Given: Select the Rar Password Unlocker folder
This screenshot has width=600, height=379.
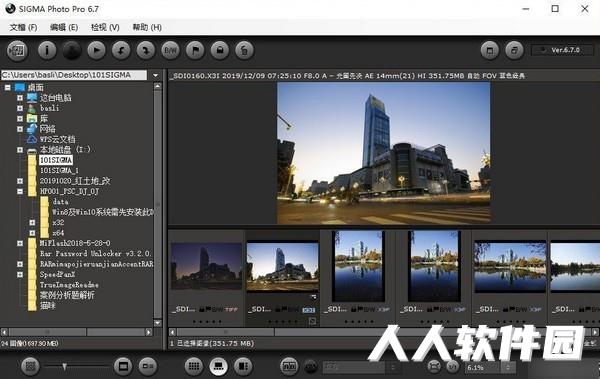Looking at the screenshot, I should coord(95,253).
